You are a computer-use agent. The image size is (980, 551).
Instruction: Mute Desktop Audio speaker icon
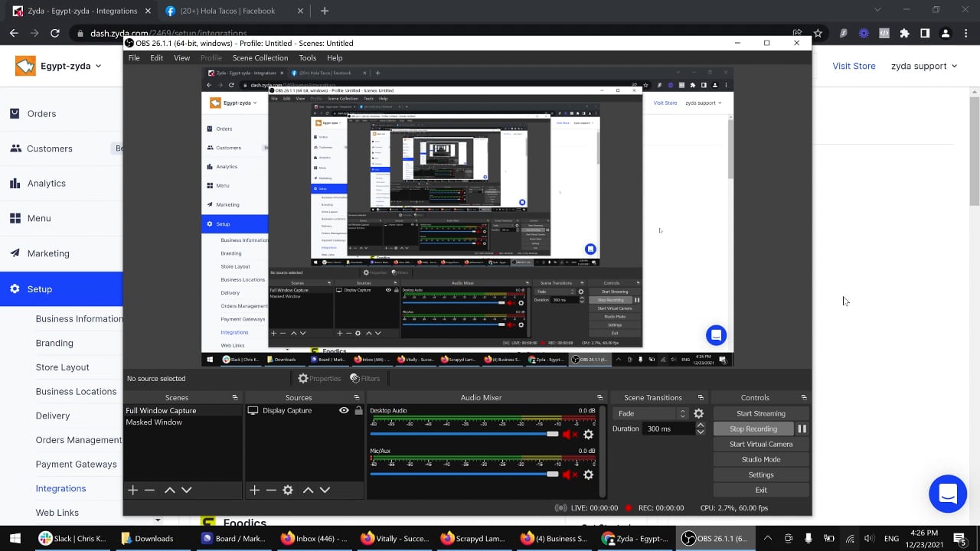[570, 435]
